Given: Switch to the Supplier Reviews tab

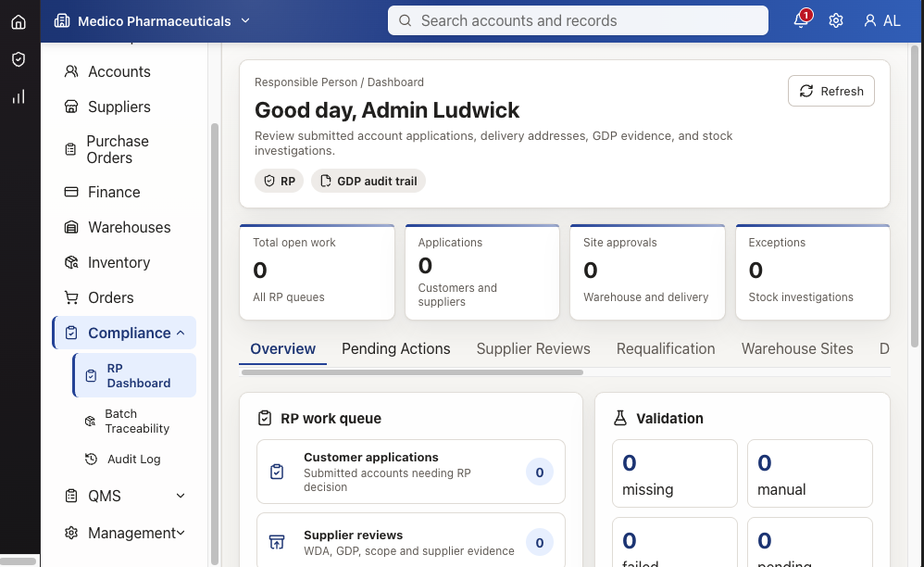Looking at the screenshot, I should [533, 349].
